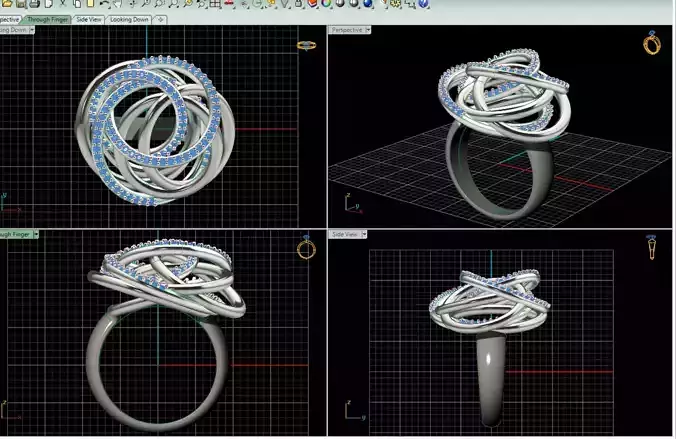The width and height of the screenshot is (676, 439).
Task: Click ring orientation icon in Perspective viewport
Action: click(652, 43)
